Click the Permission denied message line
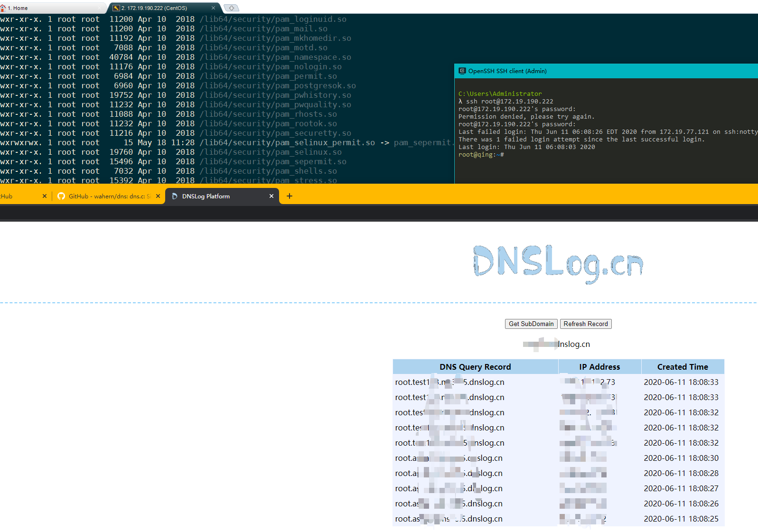Viewport: 758px width, 532px height. 526,117
